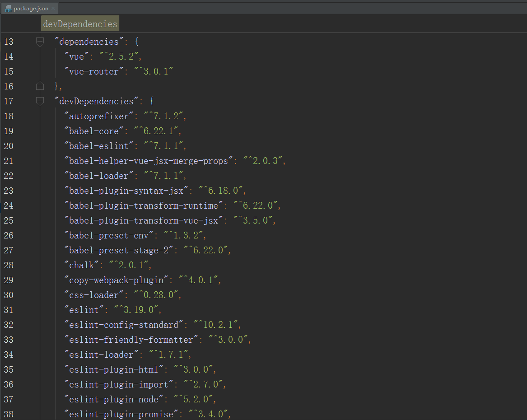Click the "^3.5.0" version value
Viewport: 527px width, 420px height.
tap(253, 220)
